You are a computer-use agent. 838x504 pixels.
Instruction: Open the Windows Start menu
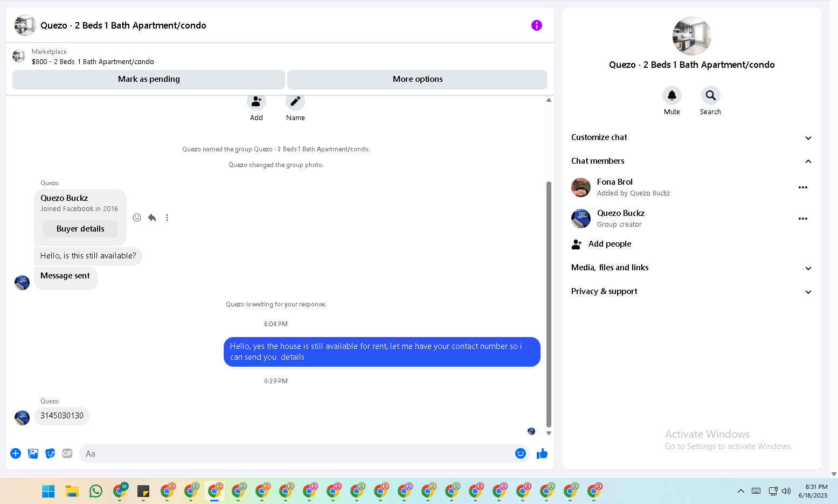(49, 491)
